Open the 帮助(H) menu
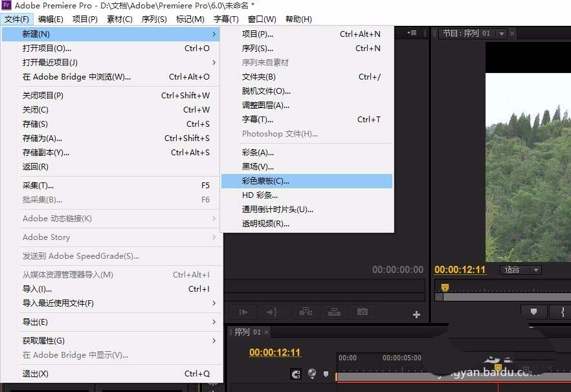The image size is (571, 392). click(x=298, y=19)
